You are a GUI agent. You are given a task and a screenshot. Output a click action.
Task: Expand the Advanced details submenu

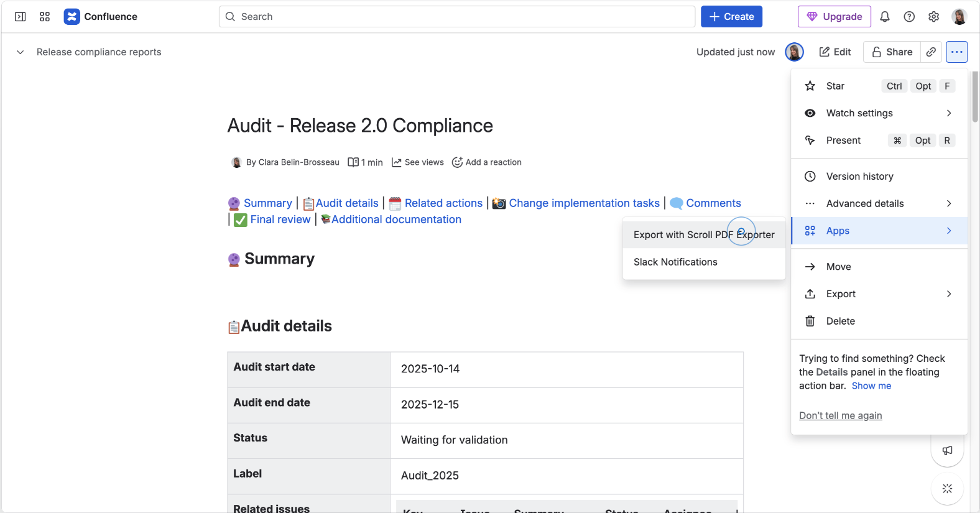click(x=879, y=203)
